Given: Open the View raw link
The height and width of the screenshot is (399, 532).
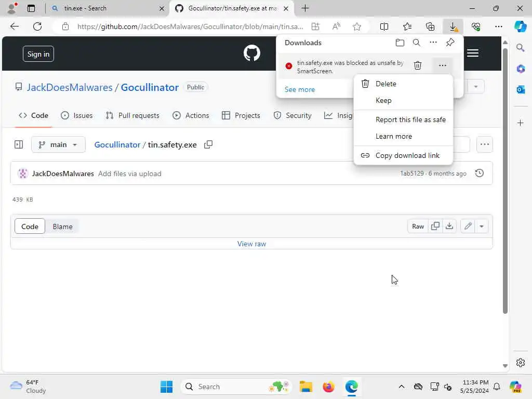Looking at the screenshot, I should coord(251,244).
